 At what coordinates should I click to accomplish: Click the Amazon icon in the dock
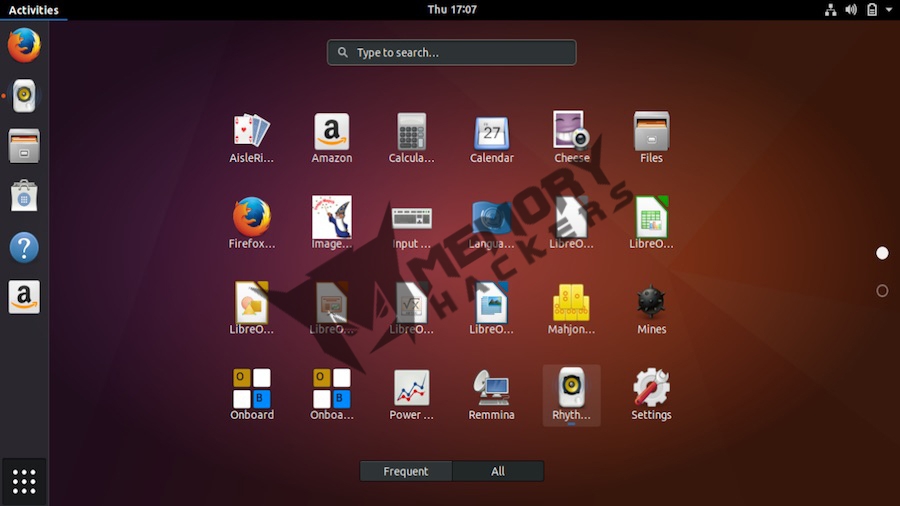[24, 297]
